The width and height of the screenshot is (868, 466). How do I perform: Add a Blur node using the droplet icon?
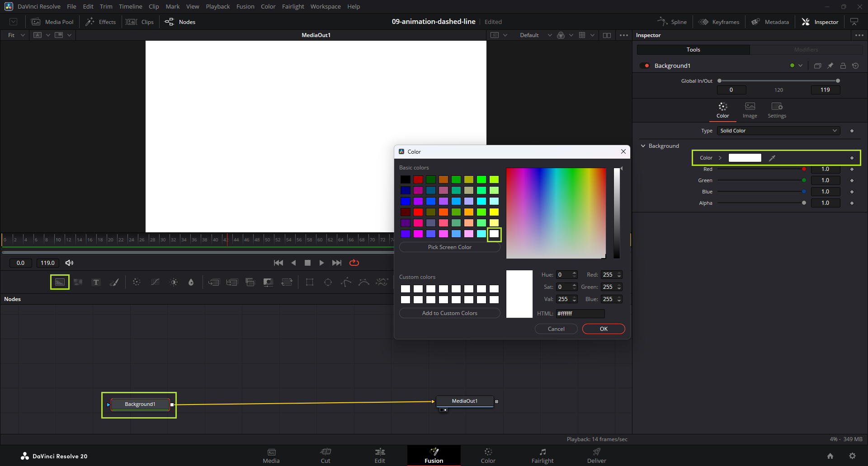tap(191, 282)
